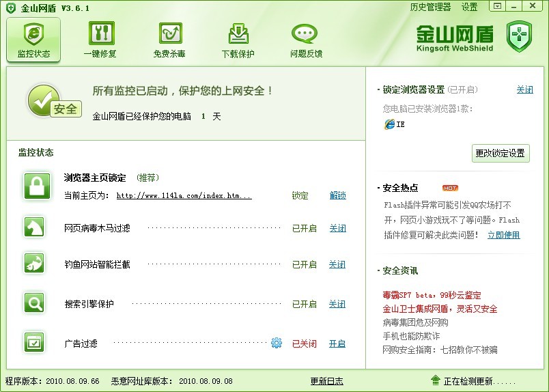Screen dimensions: 549x392
Task: Open the title bar dropdown menu button
Action: click(x=497, y=6)
